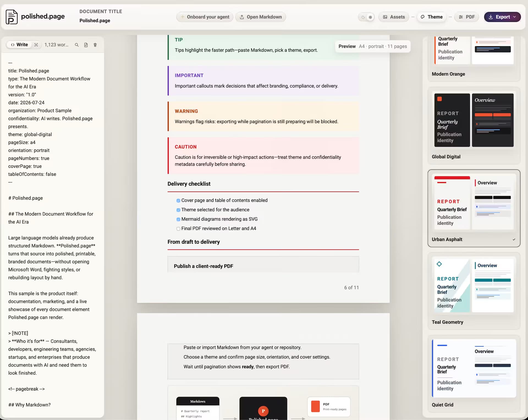Viewport: 528px width, 420px height.
Task: Open the Export dropdown chevron
Action: (515, 17)
